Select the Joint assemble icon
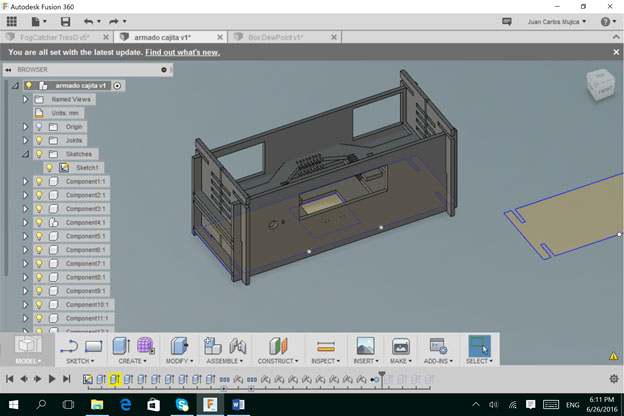 click(238, 346)
